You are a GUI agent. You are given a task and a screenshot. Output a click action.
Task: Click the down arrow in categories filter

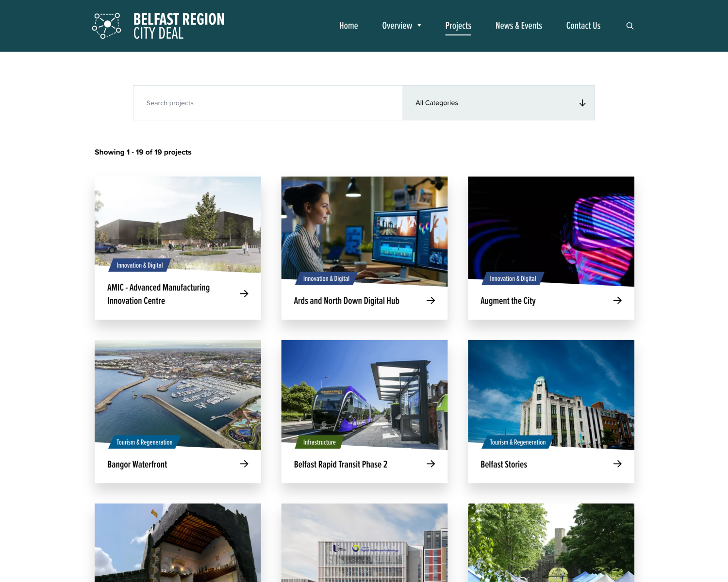coord(582,103)
